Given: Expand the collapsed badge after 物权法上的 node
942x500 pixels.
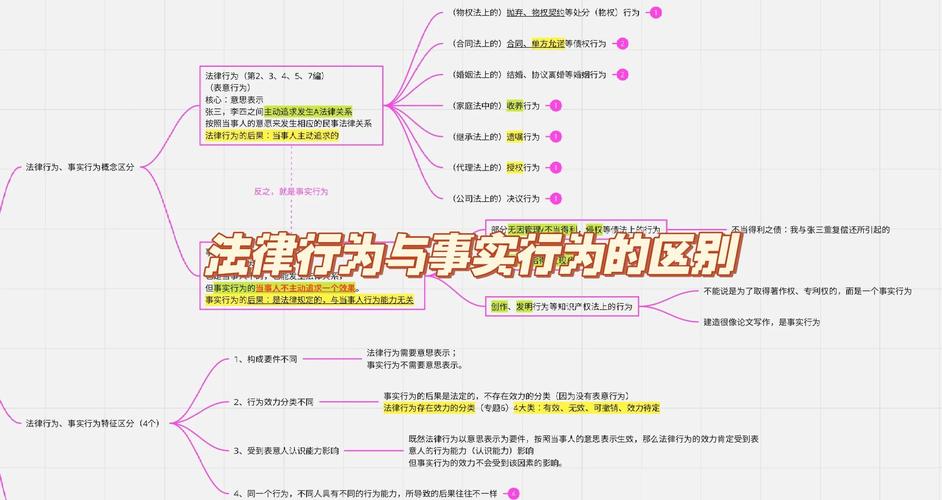Looking at the screenshot, I should click(x=656, y=13).
